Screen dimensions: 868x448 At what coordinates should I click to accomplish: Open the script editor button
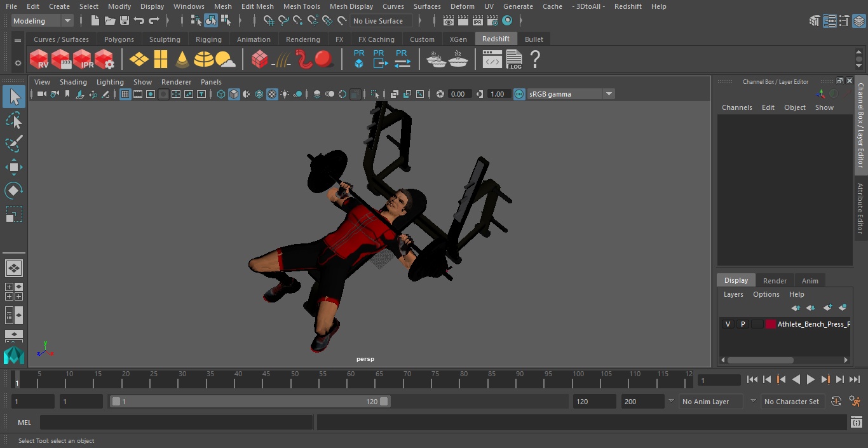[856, 423]
